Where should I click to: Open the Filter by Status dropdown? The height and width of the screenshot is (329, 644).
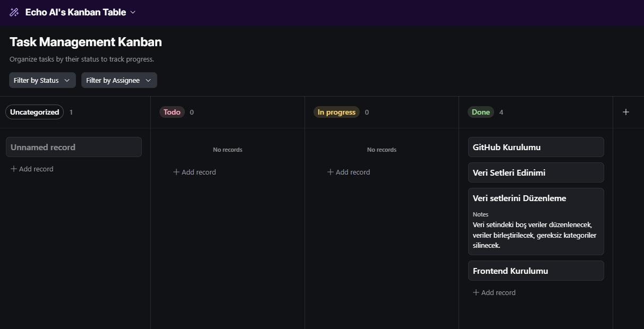pos(43,80)
